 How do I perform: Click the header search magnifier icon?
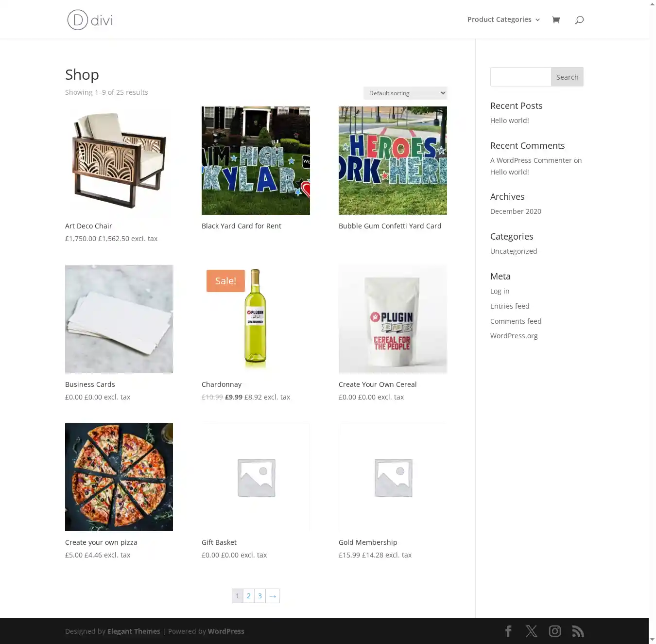tap(579, 20)
